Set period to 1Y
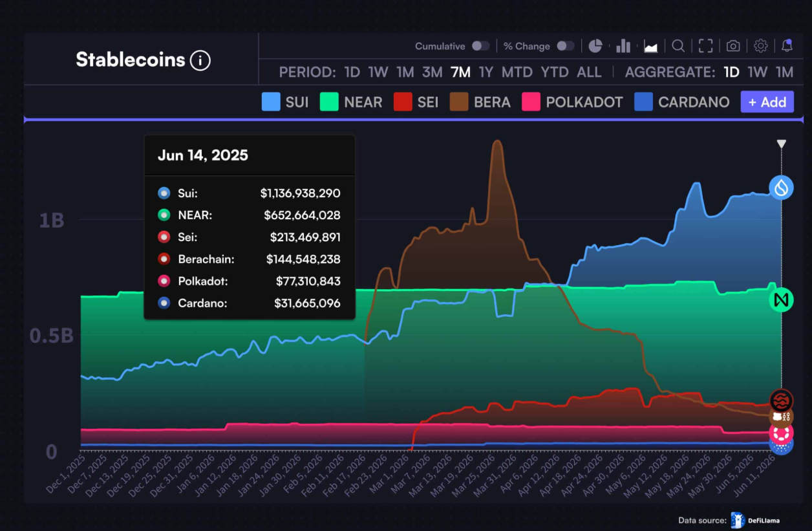 [x=486, y=72]
